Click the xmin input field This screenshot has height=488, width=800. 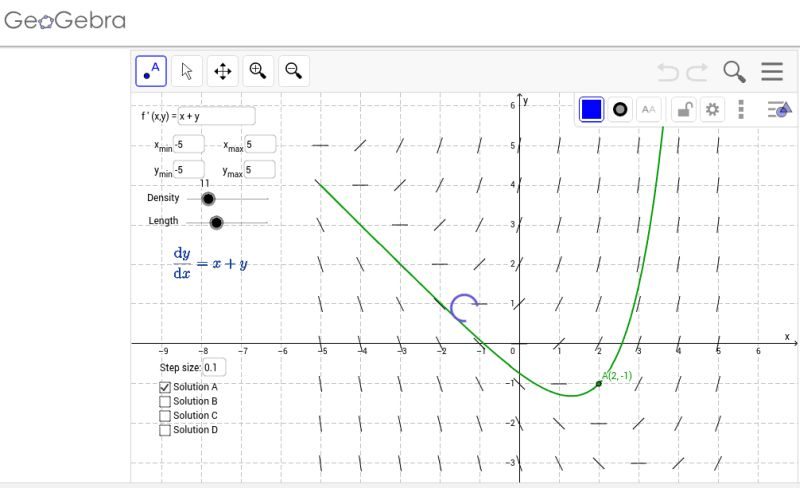(x=189, y=144)
